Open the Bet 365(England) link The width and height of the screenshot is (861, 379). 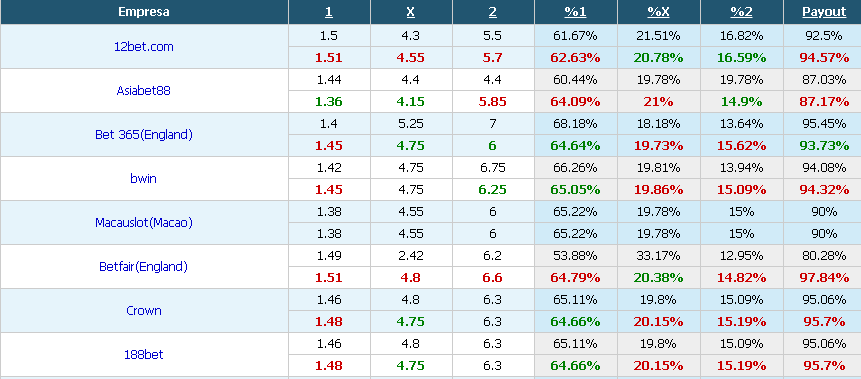tap(143, 135)
